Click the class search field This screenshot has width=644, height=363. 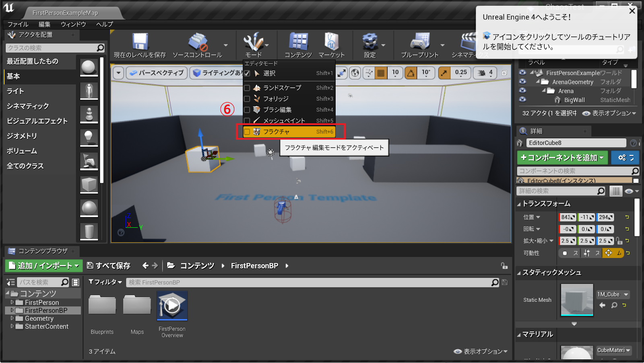coord(55,48)
